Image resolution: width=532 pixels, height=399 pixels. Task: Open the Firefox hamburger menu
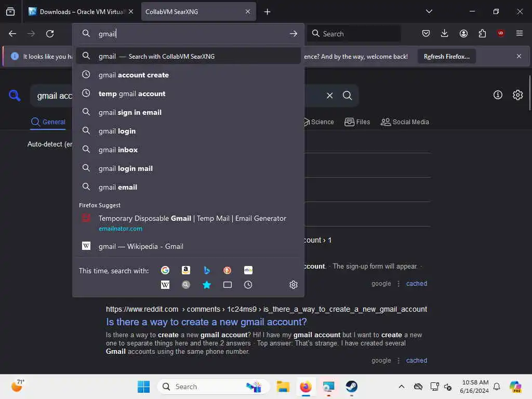point(519,33)
